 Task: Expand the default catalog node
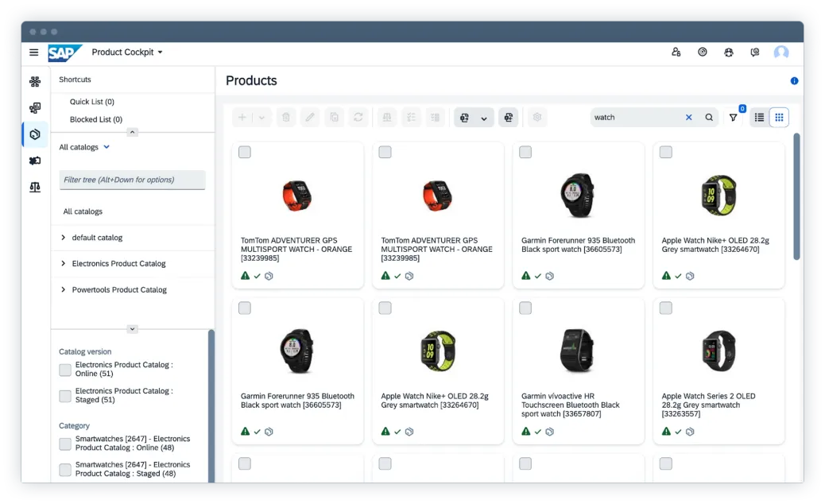click(x=63, y=237)
